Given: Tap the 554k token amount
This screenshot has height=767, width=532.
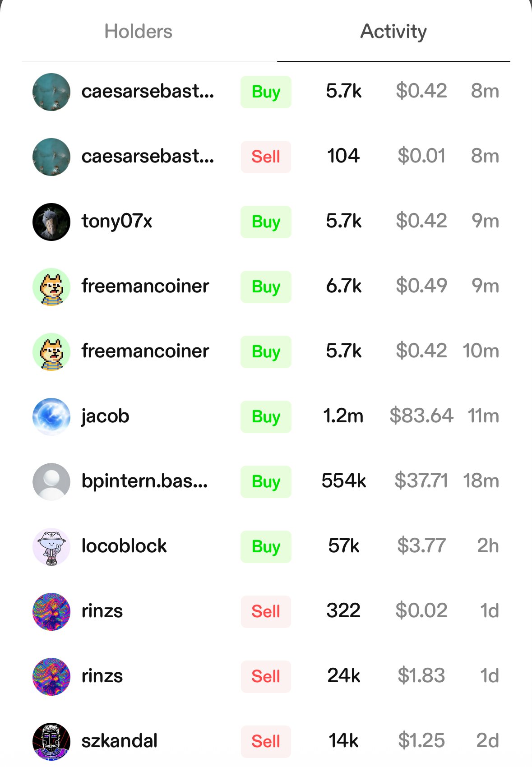Looking at the screenshot, I should pyautogui.click(x=343, y=481).
